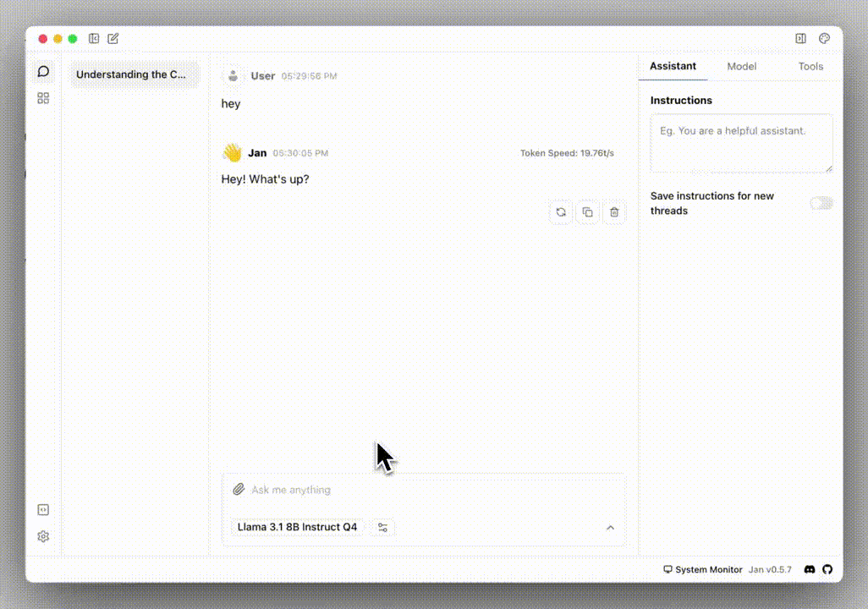Create a new thread with pencil icon
Viewport: 868px width, 609px height.
(113, 38)
